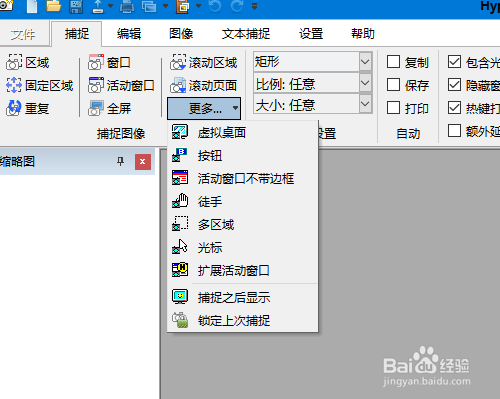The width and height of the screenshot is (500, 399).
Task: Open the Customize quick access toolbar arrow
Action: (254, 7)
